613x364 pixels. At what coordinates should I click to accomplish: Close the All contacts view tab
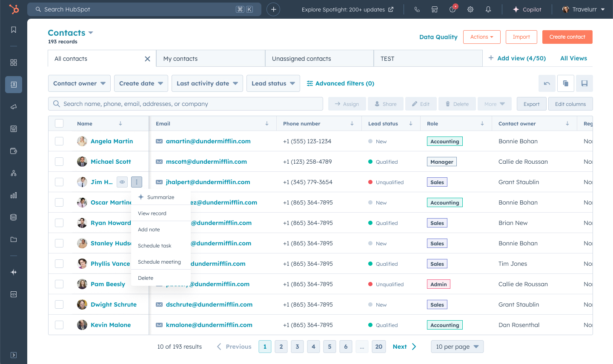point(147,59)
